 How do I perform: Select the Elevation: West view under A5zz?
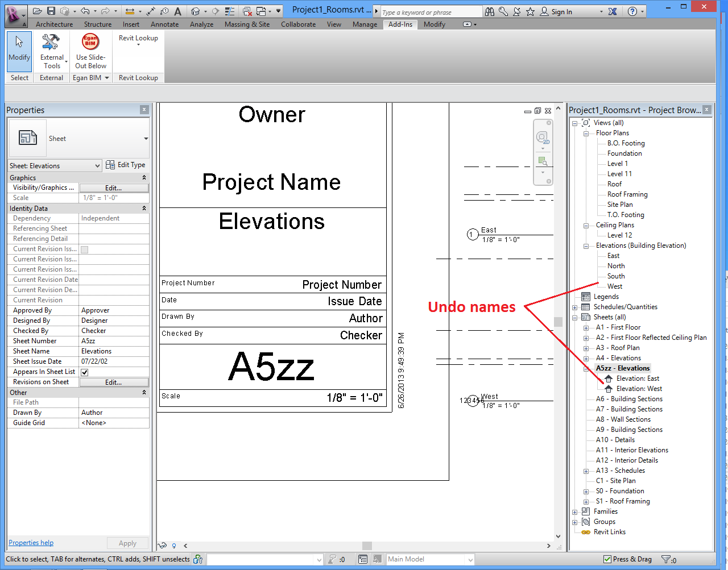[x=639, y=389]
